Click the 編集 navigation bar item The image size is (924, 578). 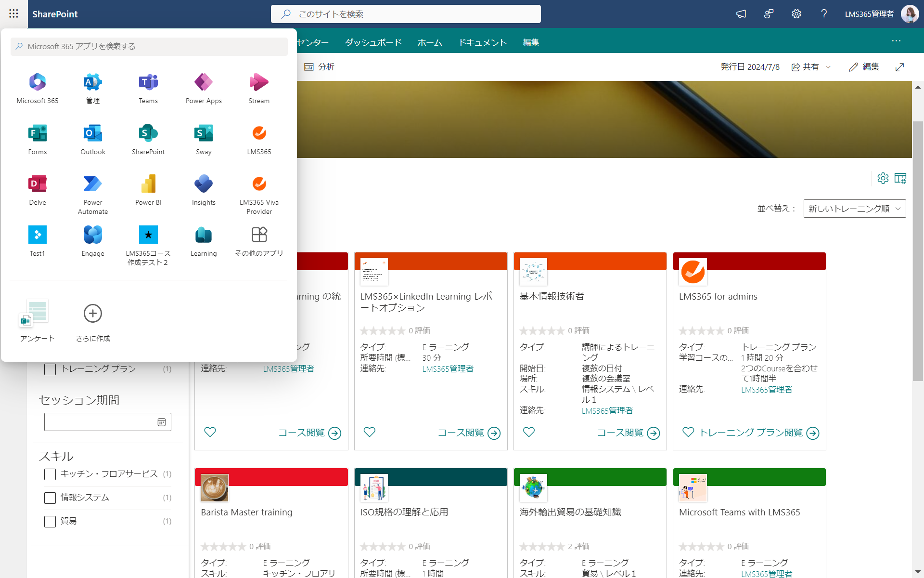tap(531, 42)
